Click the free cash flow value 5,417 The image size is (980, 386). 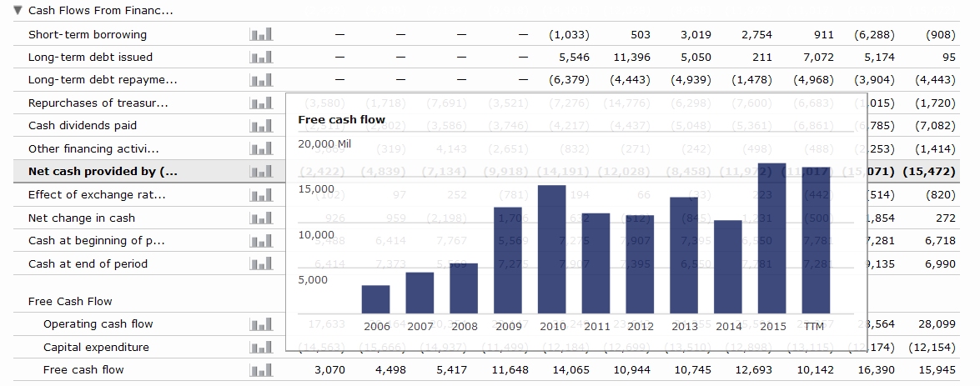point(451,370)
